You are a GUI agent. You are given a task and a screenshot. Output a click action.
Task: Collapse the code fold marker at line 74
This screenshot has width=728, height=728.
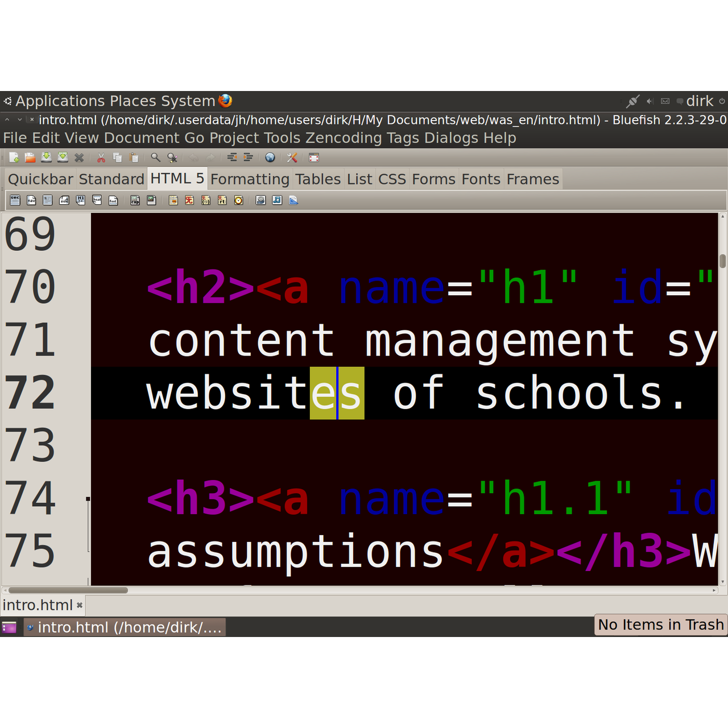pyautogui.click(x=88, y=499)
